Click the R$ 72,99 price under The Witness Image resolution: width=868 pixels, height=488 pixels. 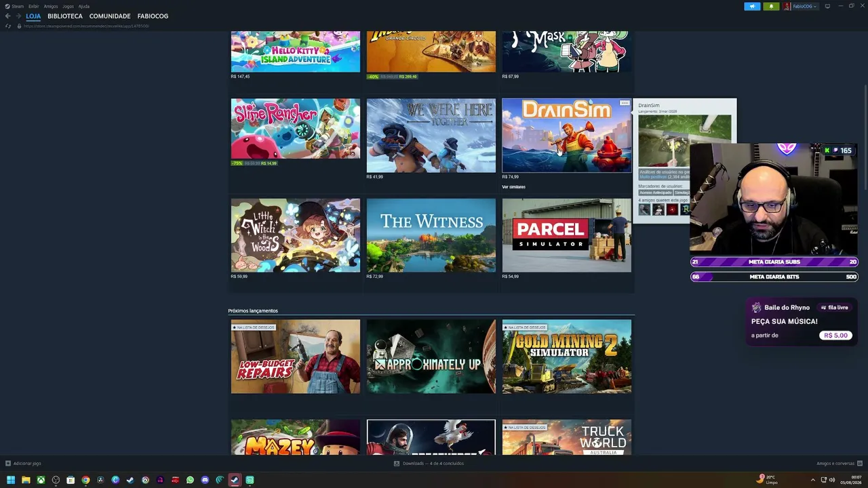(375, 277)
